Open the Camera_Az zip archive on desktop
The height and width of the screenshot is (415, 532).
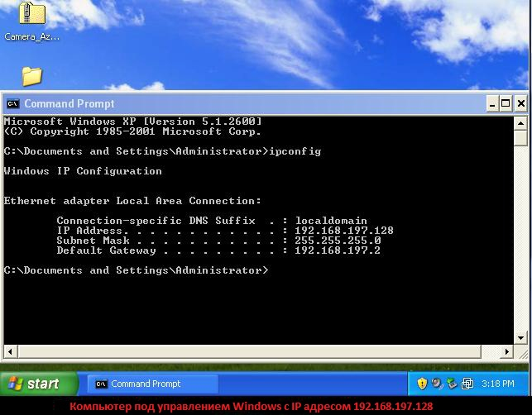coord(31,15)
